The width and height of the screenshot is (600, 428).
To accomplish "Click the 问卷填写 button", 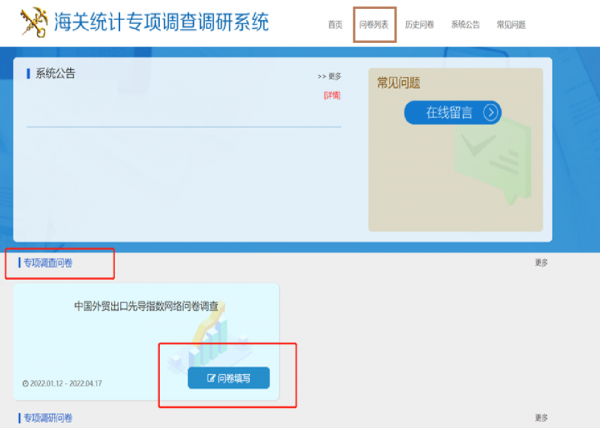I will (x=228, y=379).
